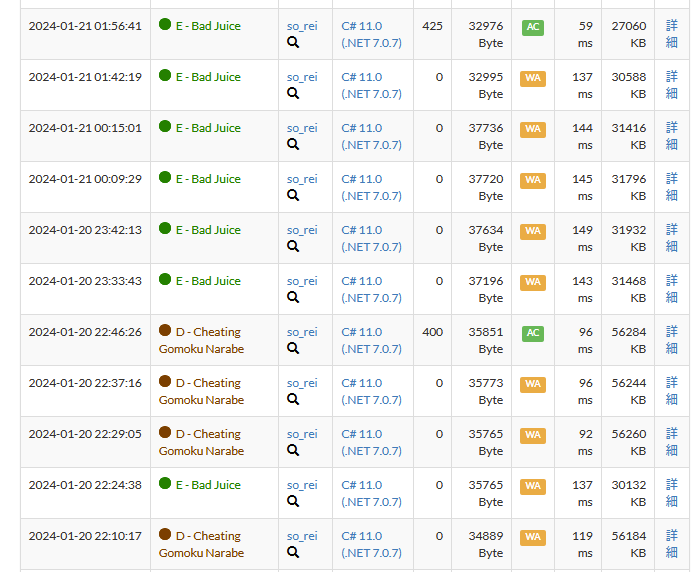The height and width of the screenshot is (572, 694).
Task: Select the run time 149 ms
Action: (x=582, y=239)
